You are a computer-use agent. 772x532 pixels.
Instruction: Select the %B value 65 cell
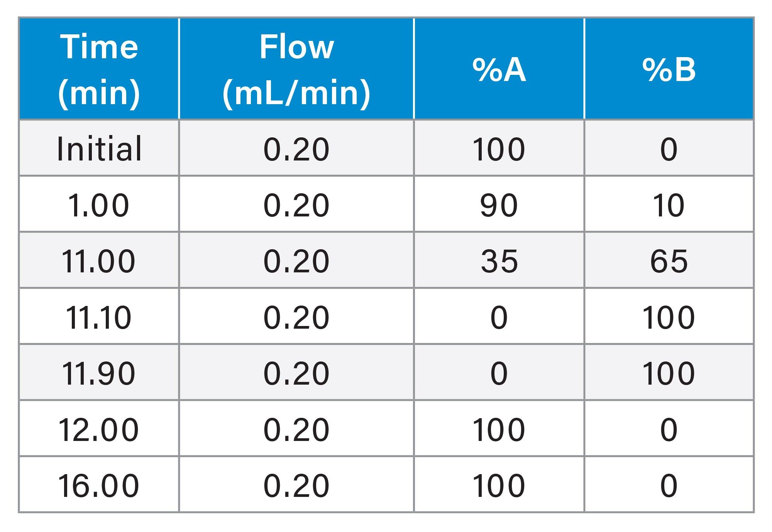pyautogui.click(x=669, y=261)
